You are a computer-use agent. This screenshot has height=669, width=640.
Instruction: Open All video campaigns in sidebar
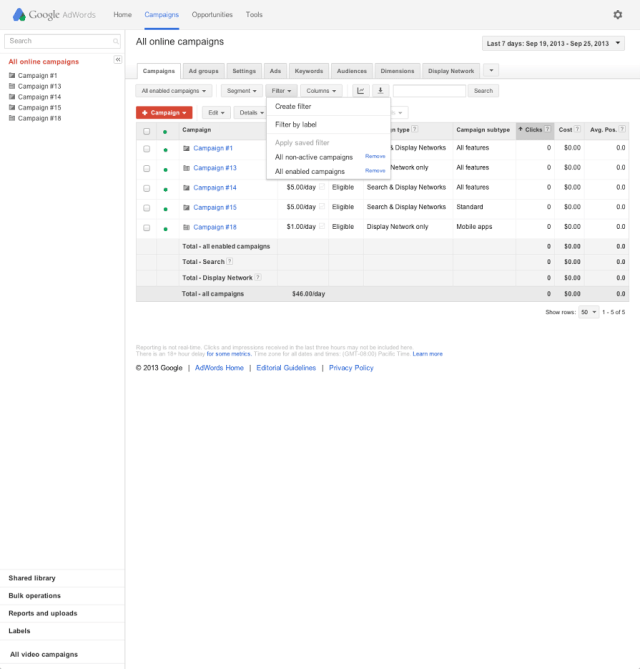44,654
